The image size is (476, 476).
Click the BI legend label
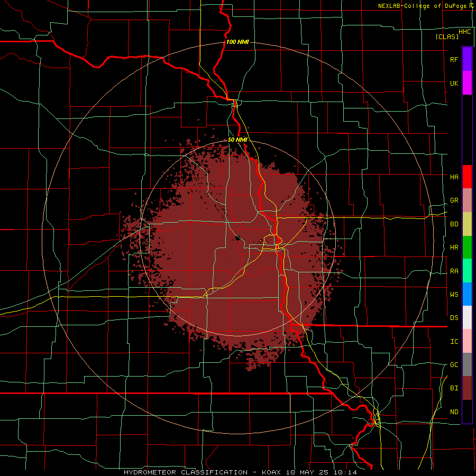click(454, 388)
